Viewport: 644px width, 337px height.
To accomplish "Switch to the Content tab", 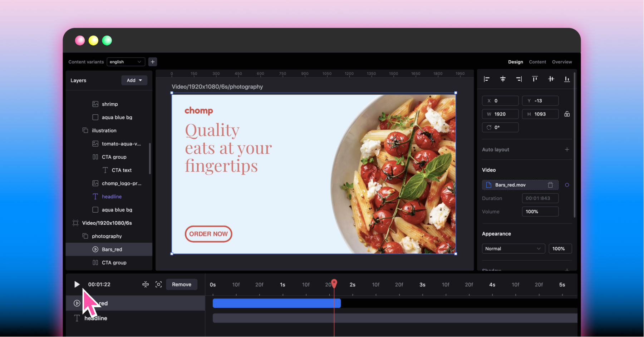I will [537, 62].
